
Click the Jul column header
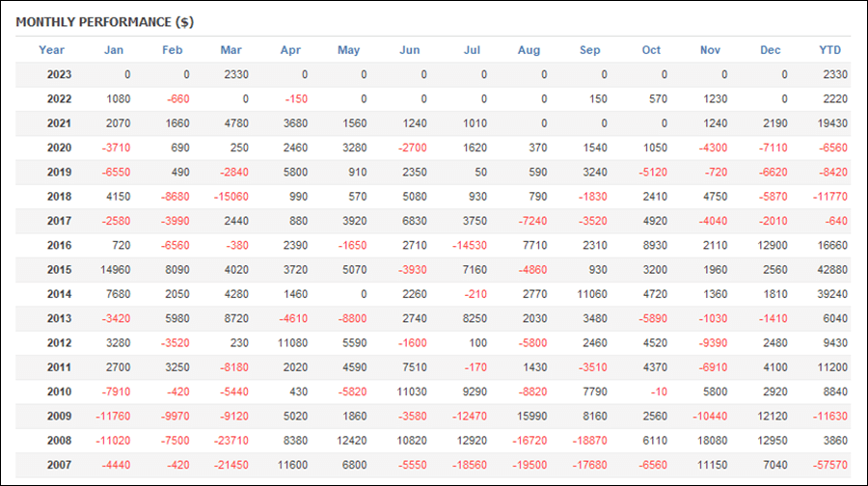point(472,50)
